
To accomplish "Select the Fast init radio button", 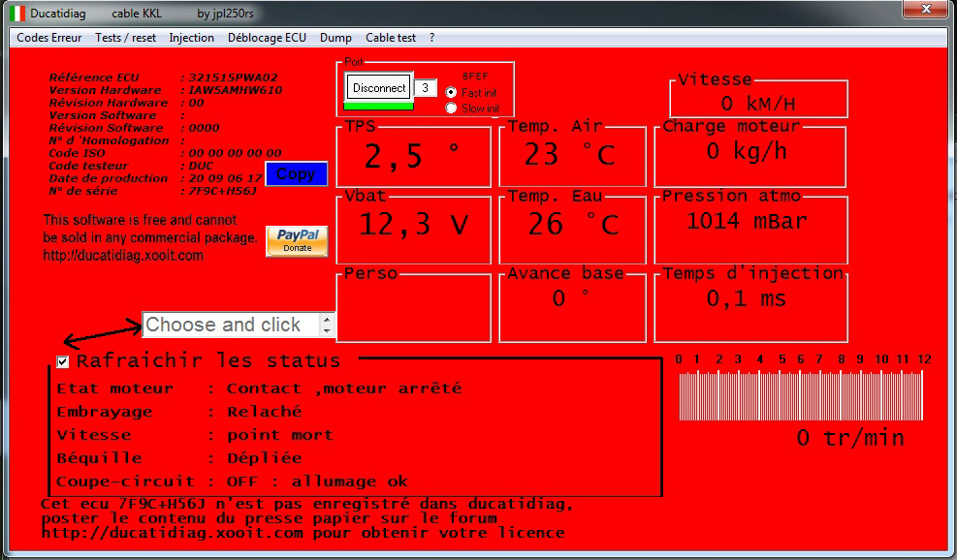I will 451,93.
